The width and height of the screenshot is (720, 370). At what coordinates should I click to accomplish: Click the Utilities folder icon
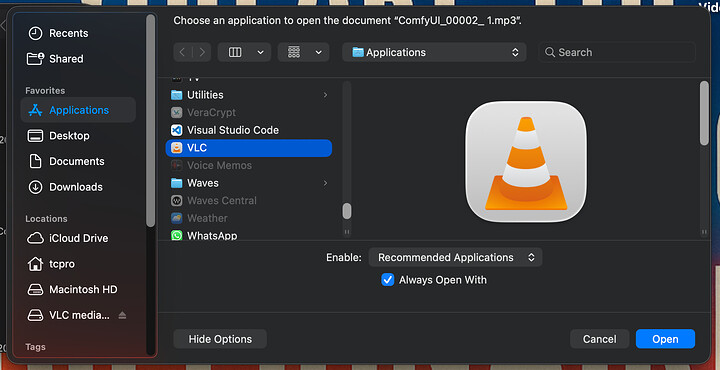coord(176,95)
